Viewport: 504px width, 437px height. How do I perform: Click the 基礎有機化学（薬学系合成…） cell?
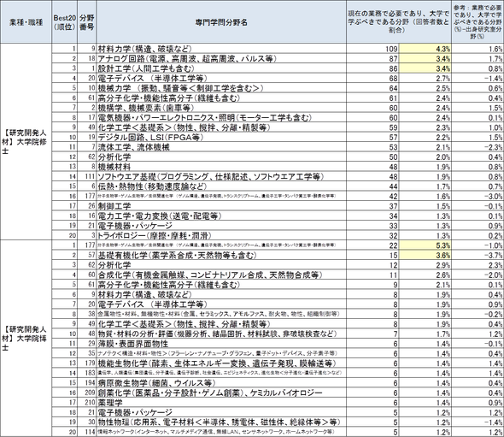click(x=221, y=255)
